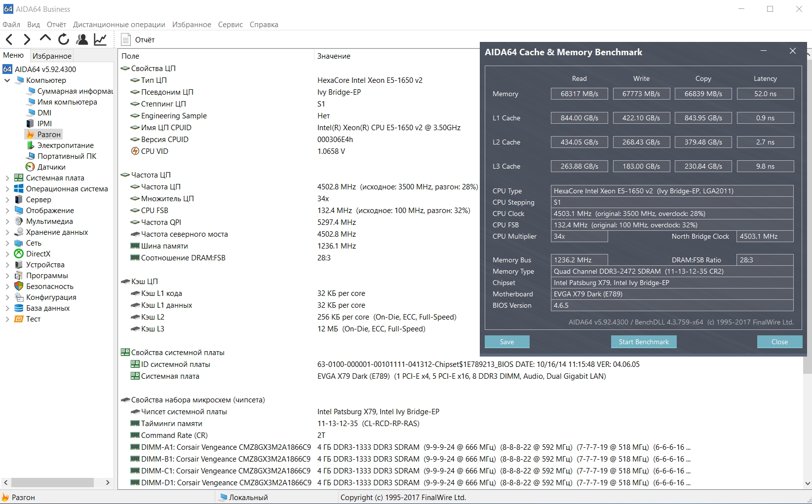The image size is (812, 504).
Task: Select the Частота ЦП row
Action: pyautogui.click(x=299, y=186)
